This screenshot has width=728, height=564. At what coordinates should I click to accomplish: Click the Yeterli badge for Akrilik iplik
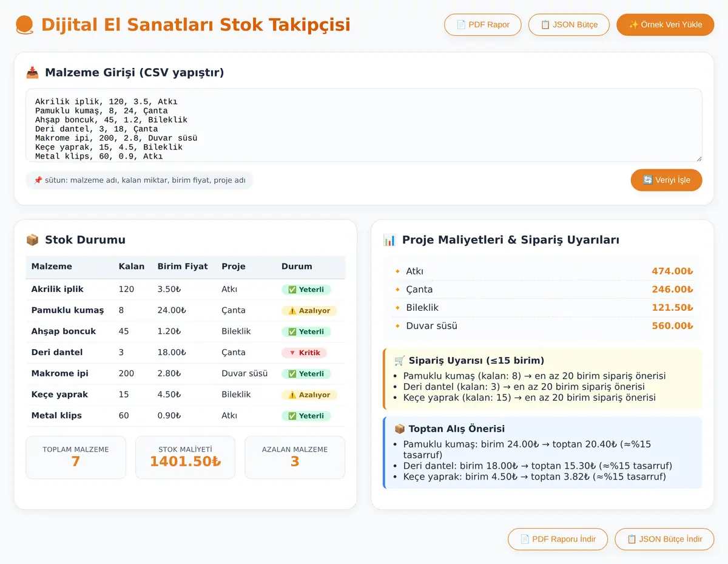pyautogui.click(x=306, y=290)
